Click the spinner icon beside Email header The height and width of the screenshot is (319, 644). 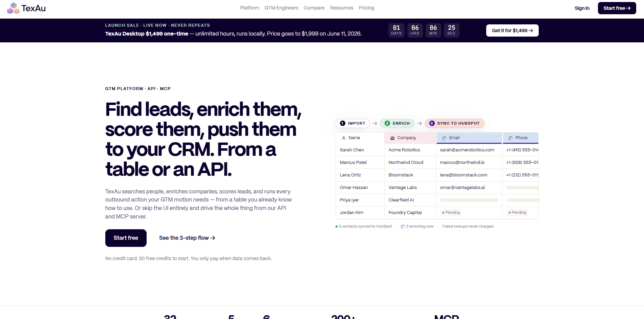pos(444,138)
